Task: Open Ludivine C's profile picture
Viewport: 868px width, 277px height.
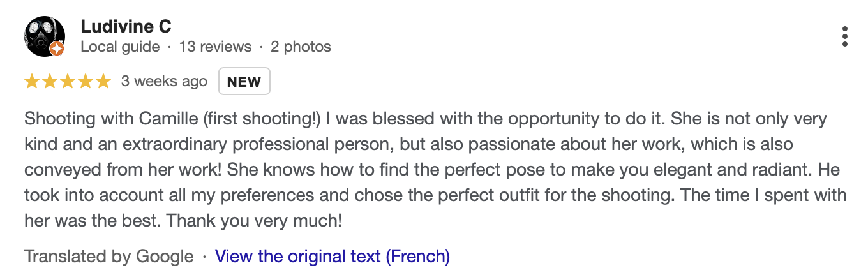Action: (x=43, y=35)
